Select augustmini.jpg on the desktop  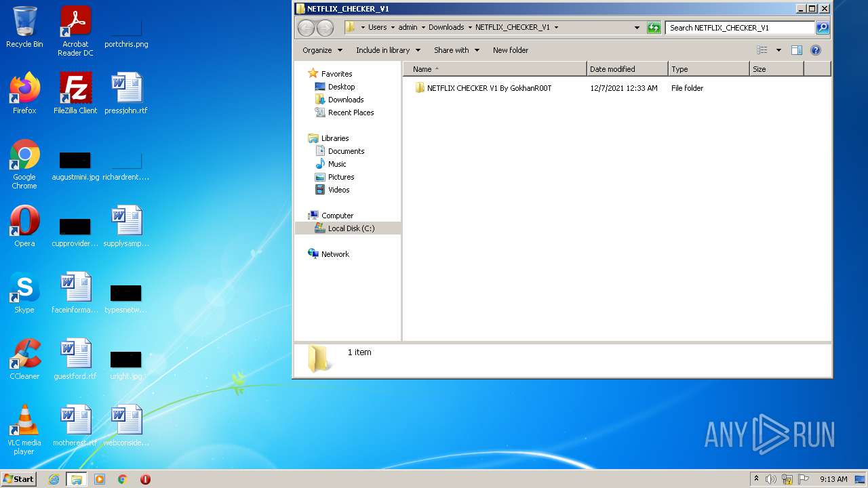75,166
